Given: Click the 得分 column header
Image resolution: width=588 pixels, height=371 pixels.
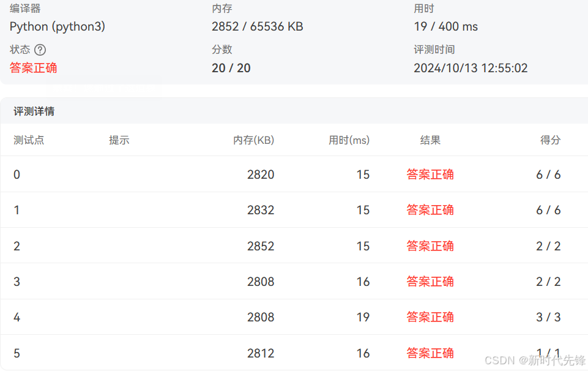Looking at the screenshot, I should click(550, 140).
